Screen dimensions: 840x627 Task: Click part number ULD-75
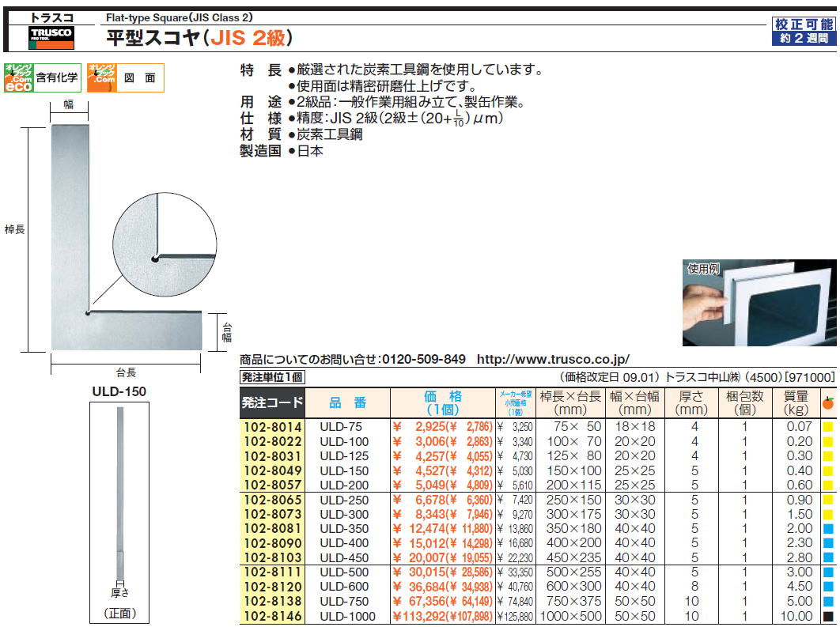click(341, 427)
